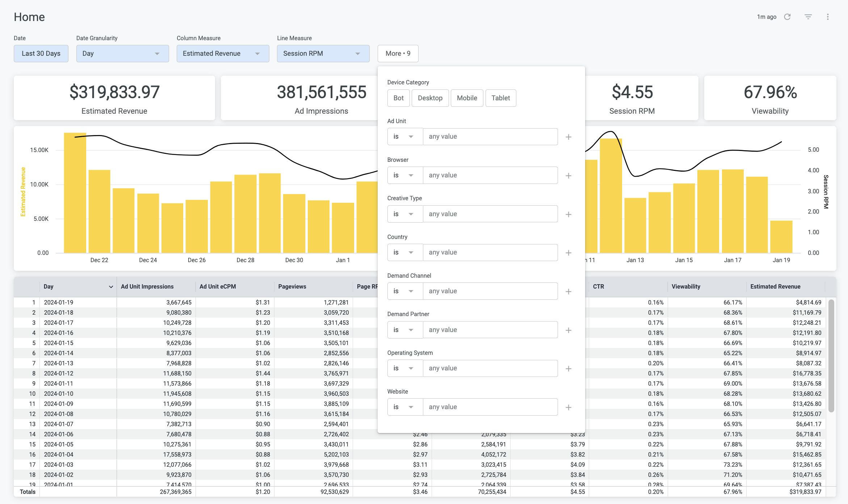Open the Browser condition operator dropdown
Viewport: 848px width, 504px height.
405,175
